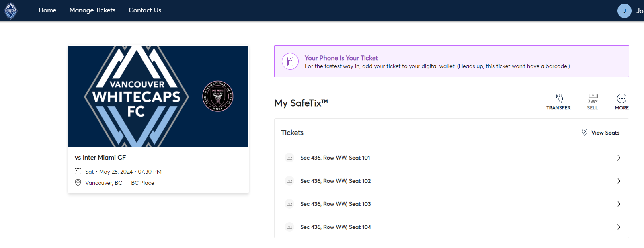Image resolution: width=644 pixels, height=248 pixels.
Task: Open Contact Us page
Action: (145, 10)
